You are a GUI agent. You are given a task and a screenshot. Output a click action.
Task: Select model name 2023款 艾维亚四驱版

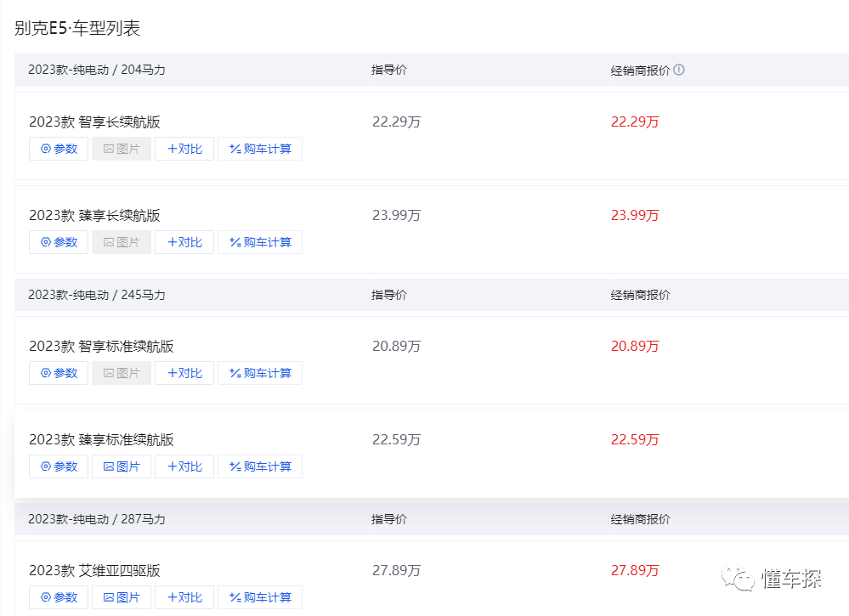pos(94,570)
